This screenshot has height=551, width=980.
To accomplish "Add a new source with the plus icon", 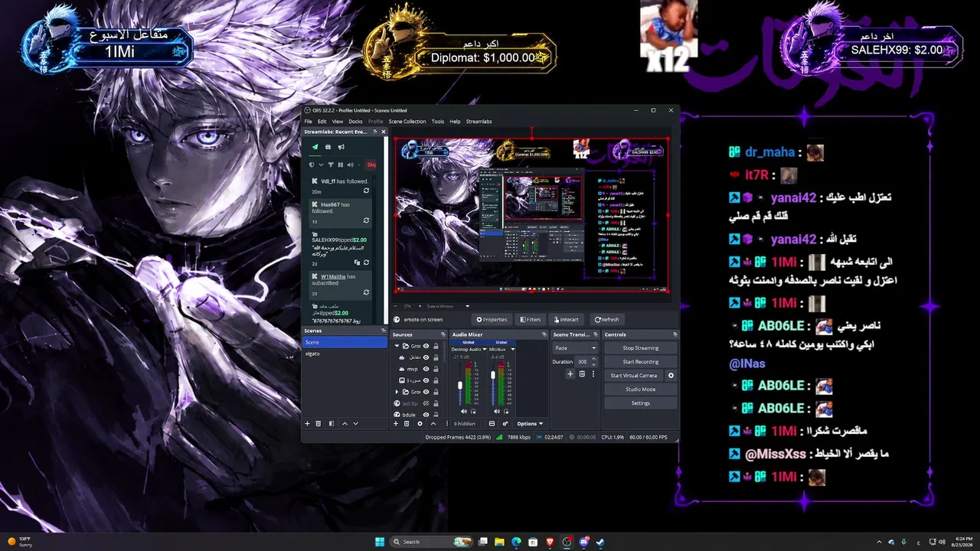I will coord(396,423).
